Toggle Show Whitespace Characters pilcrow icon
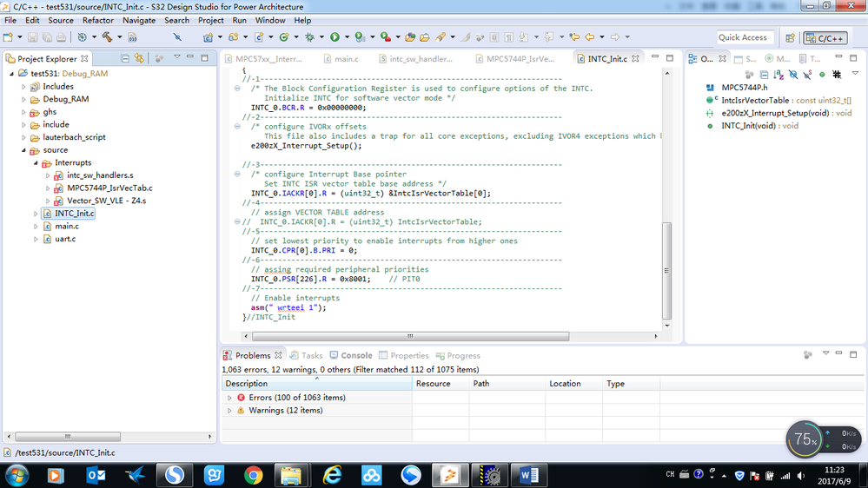 pyautogui.click(x=509, y=37)
